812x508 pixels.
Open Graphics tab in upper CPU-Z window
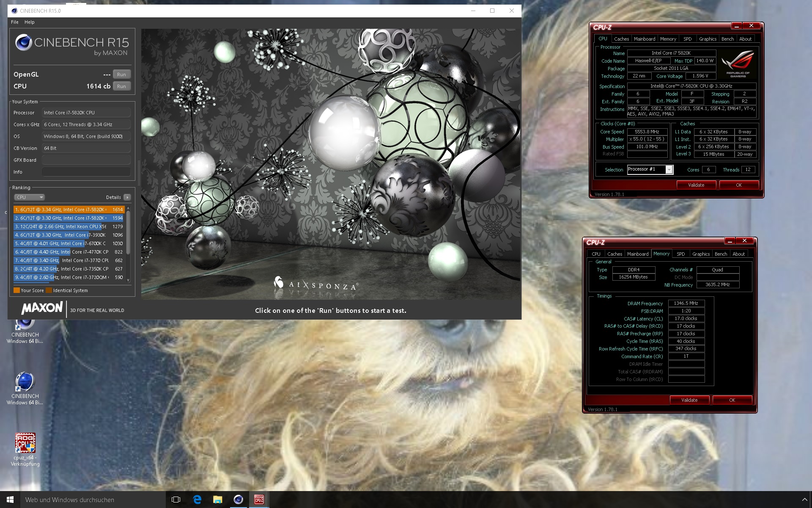708,39
